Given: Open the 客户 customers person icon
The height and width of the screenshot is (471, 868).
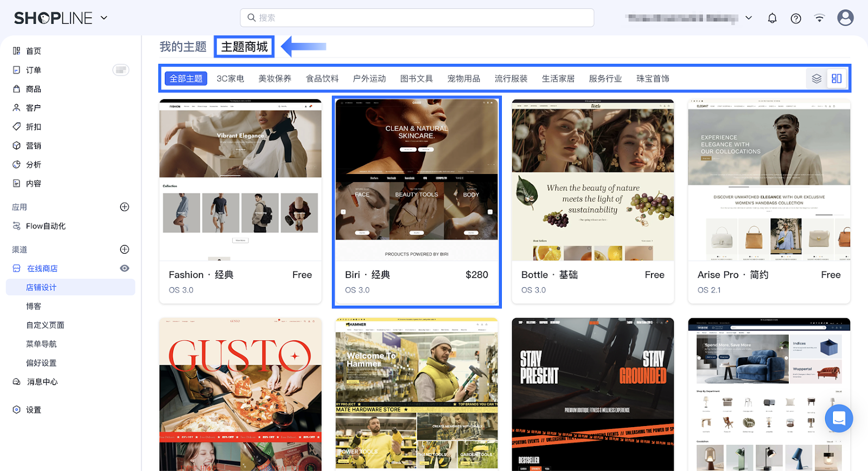Looking at the screenshot, I should [x=17, y=108].
